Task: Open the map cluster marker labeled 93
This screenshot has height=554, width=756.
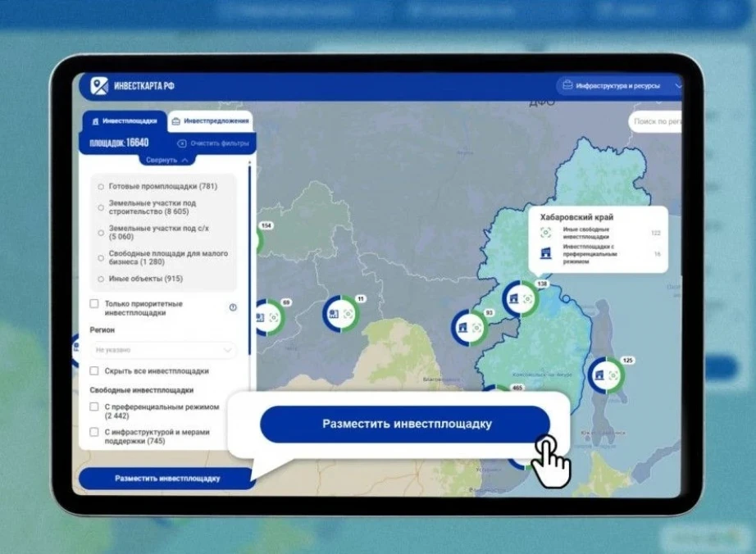Action: pyautogui.click(x=469, y=328)
